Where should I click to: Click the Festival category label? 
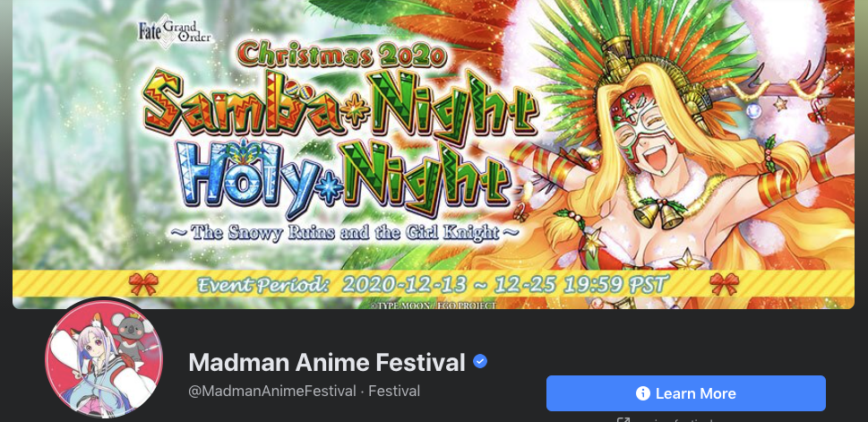(x=394, y=392)
